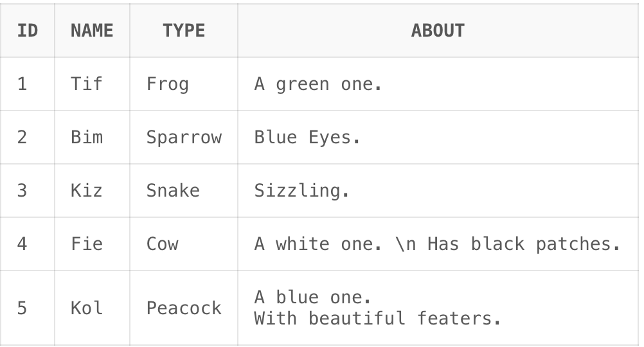
Task: Click the 'Sizzling.' description cell
Action: coord(302,190)
